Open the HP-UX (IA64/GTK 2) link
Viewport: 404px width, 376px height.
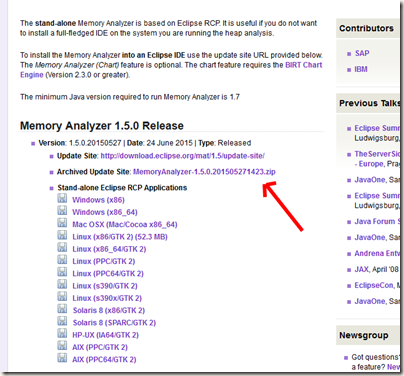click(105, 335)
